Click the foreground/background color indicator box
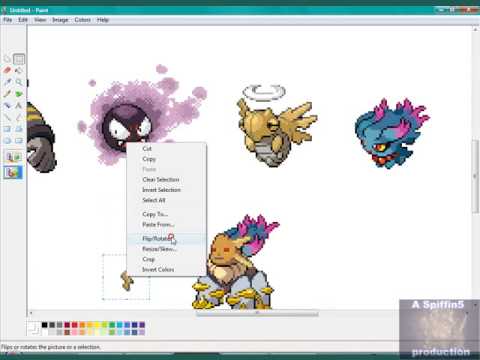The width and height of the screenshot is (480, 360). 33,328
